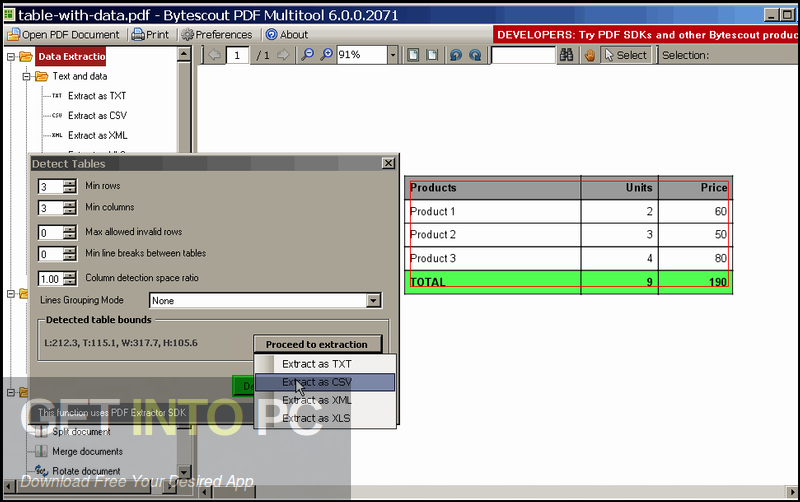Open the Preferences dialog
Image resolution: width=800 pixels, height=502 pixels.
coord(217,35)
